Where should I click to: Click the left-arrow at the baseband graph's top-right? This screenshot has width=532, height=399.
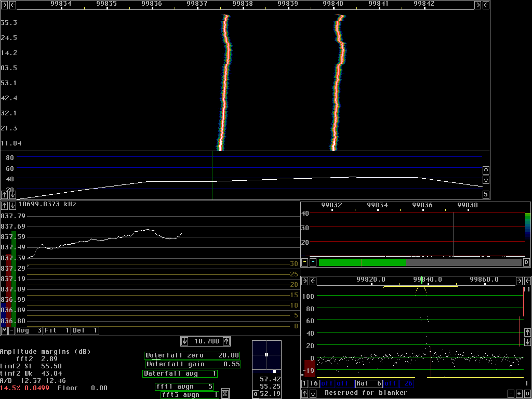(x=528, y=281)
